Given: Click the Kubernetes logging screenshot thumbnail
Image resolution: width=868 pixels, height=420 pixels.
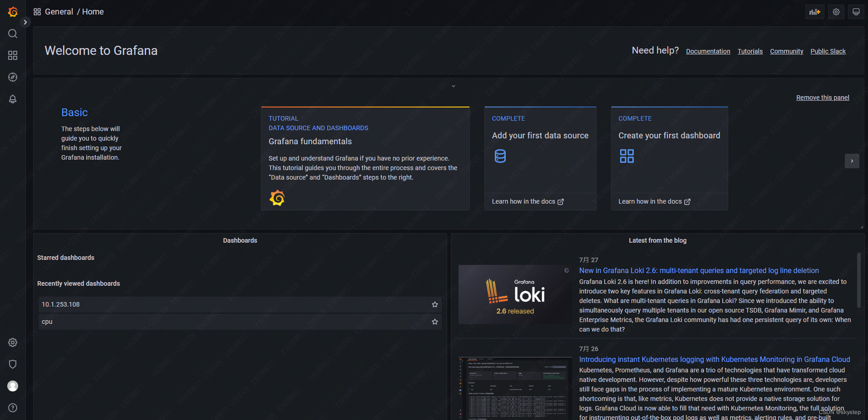Looking at the screenshot, I should 515,388.
